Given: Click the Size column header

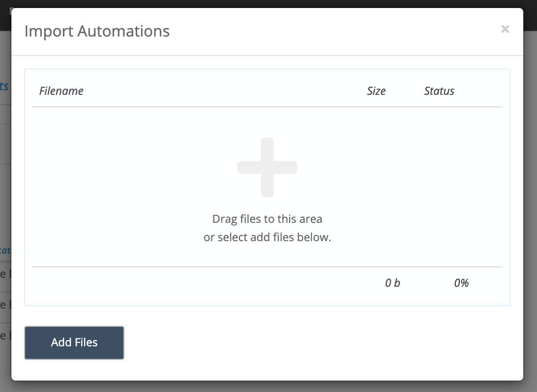Looking at the screenshot, I should coord(376,91).
